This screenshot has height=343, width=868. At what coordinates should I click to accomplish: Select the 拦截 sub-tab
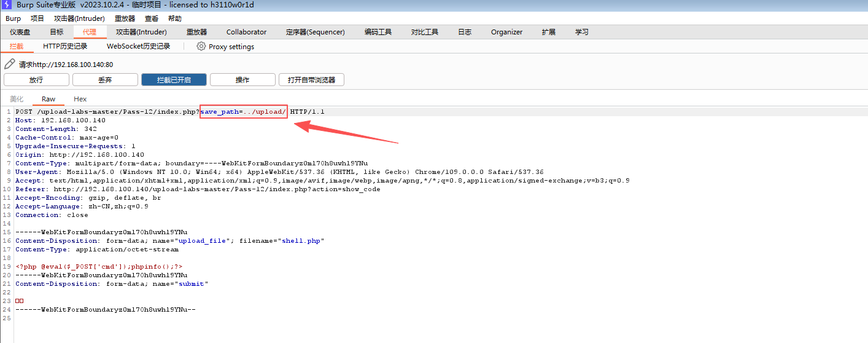[x=17, y=46]
